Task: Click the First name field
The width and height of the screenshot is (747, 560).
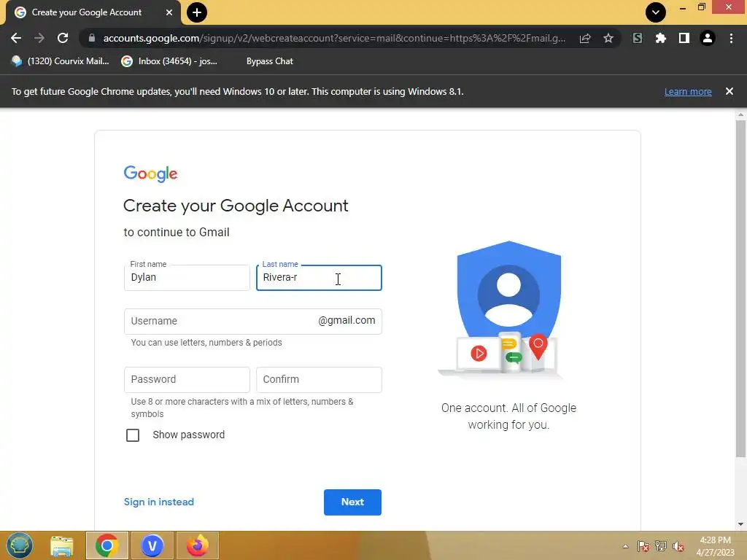Action: pos(187,278)
